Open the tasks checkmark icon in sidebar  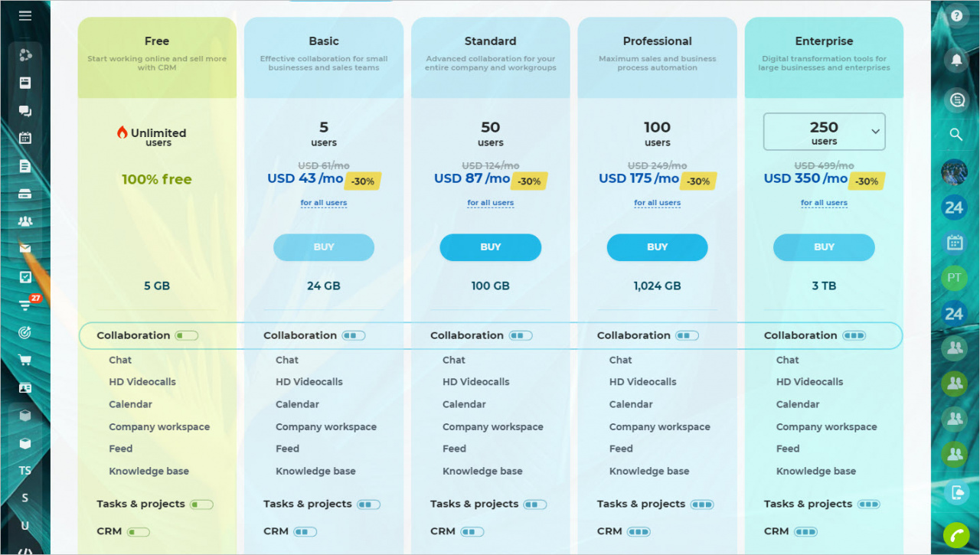tap(25, 277)
